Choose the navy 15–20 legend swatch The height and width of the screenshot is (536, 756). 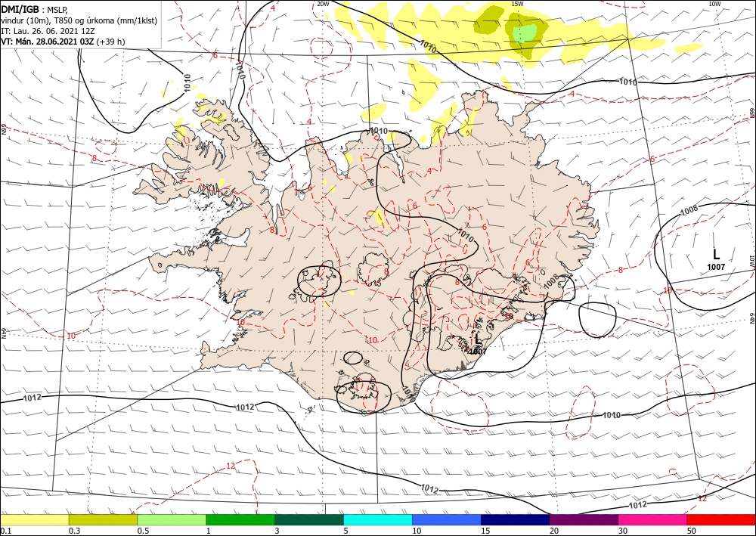(x=516, y=519)
